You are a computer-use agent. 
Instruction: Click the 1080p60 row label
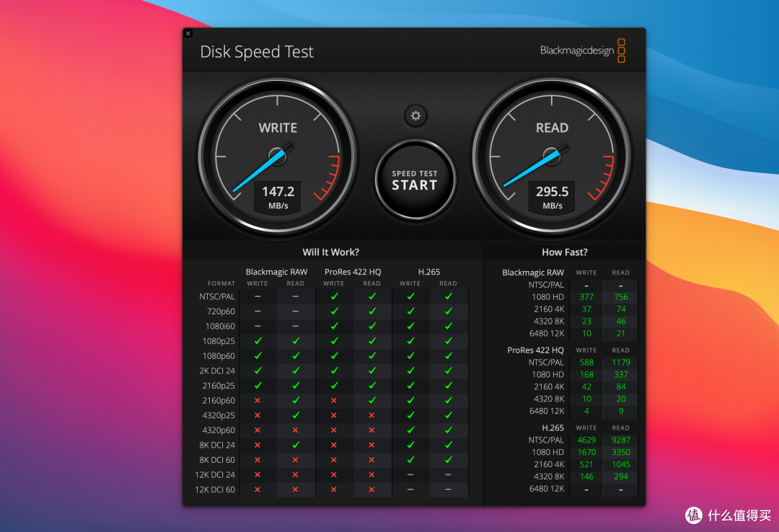219,356
